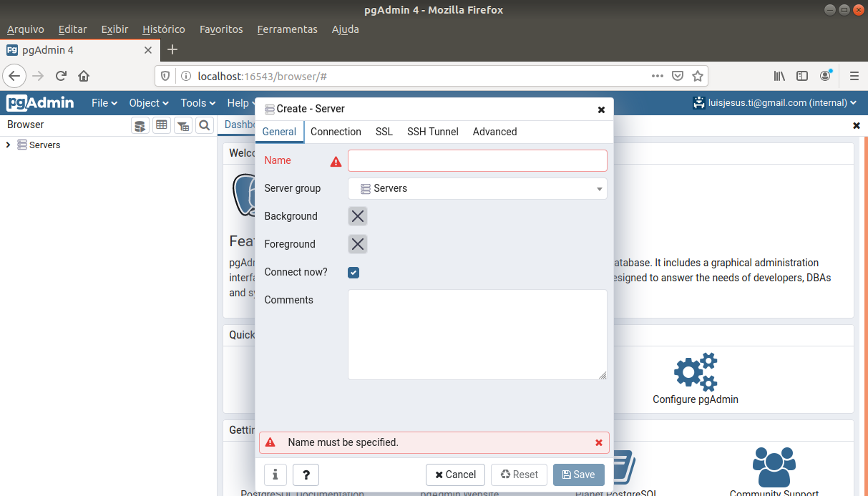The image size is (868, 496).
Task: Switch to the Connection tab
Action: click(336, 132)
